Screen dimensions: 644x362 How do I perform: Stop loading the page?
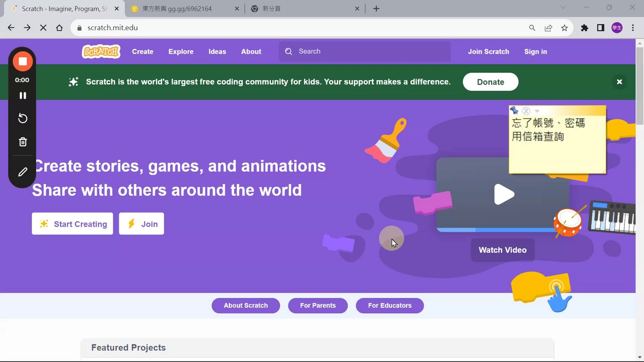(43, 28)
